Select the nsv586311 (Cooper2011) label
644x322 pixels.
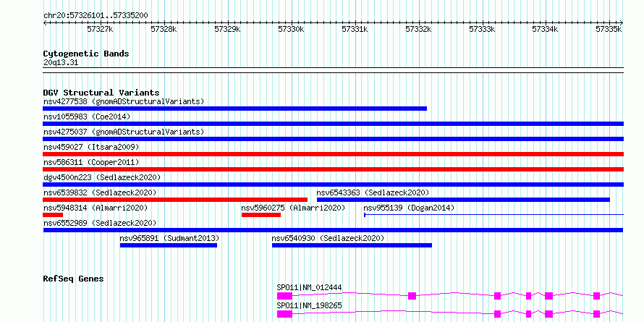91,162
